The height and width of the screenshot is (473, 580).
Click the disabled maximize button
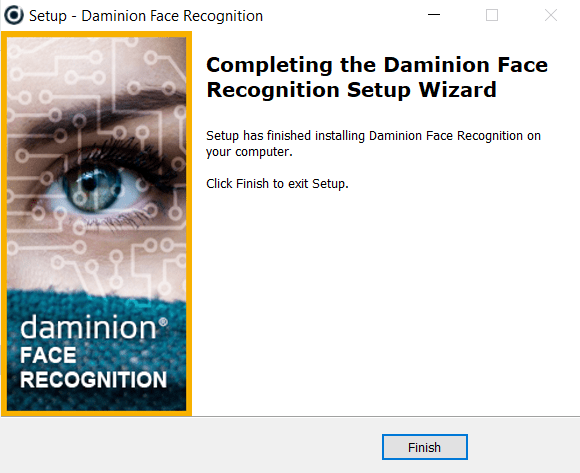click(x=492, y=15)
